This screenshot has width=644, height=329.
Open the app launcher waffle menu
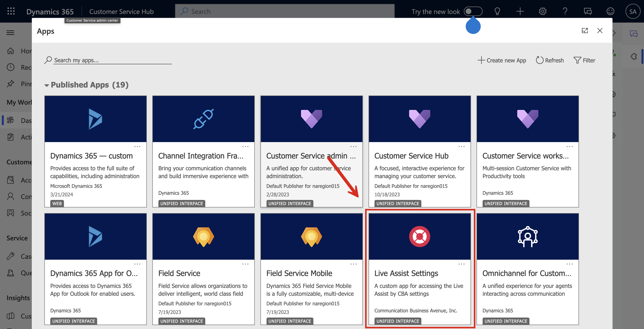pyautogui.click(x=11, y=11)
